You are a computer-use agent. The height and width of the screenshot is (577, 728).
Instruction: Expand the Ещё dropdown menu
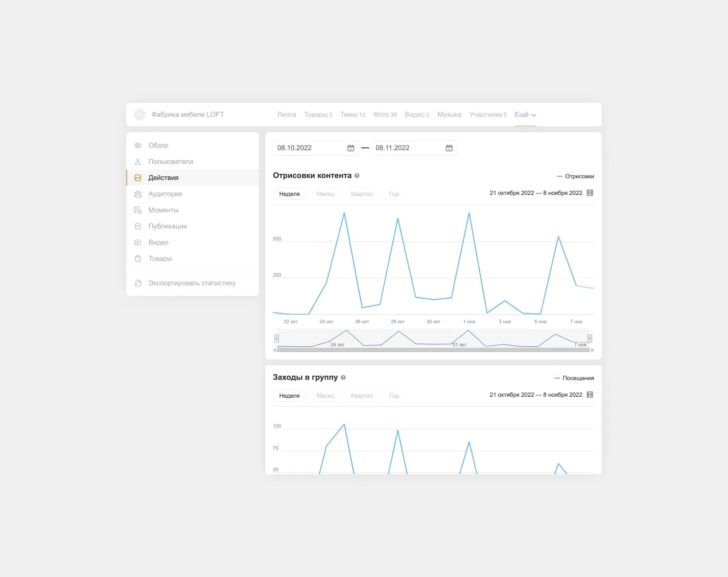click(525, 115)
